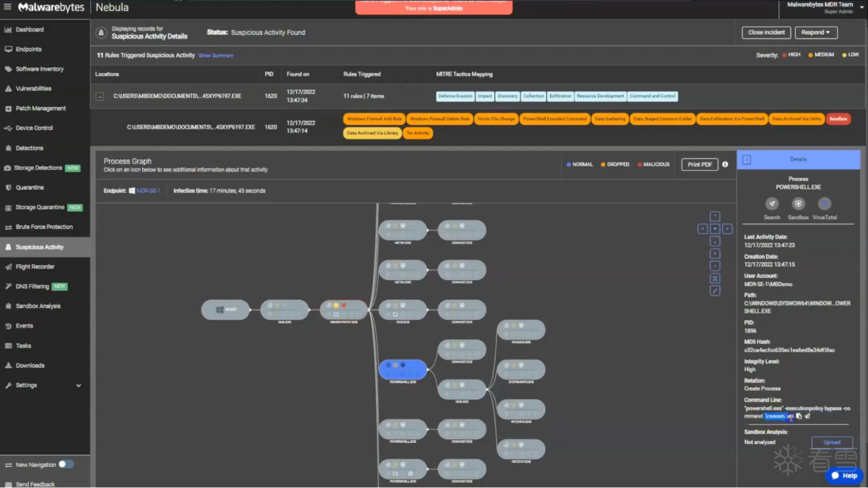
Task: Collapse the Details side panel arrow
Action: coord(746,160)
